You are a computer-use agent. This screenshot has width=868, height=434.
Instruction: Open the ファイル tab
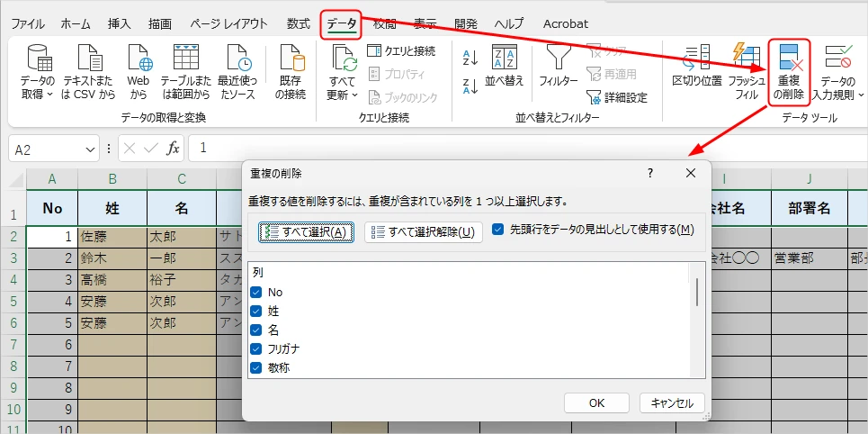tap(28, 23)
